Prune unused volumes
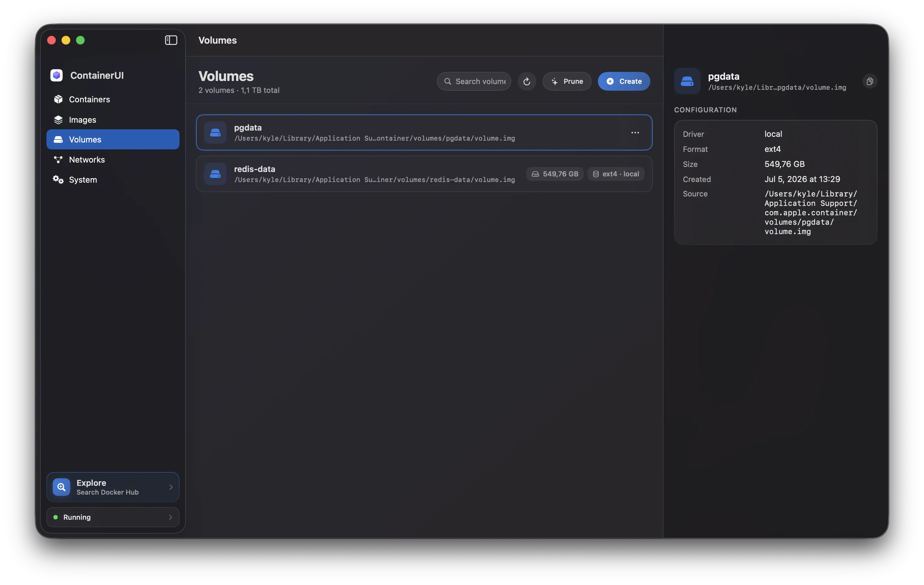 click(567, 81)
